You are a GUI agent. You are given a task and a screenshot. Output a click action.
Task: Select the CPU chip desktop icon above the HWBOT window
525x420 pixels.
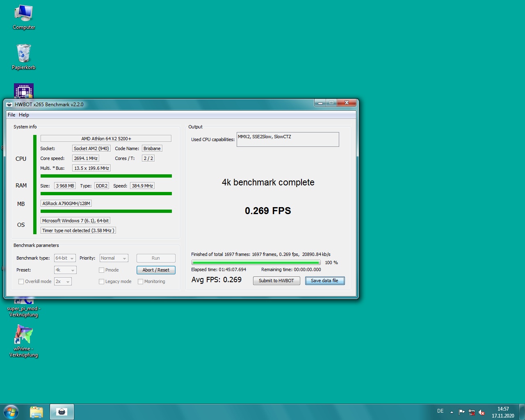[24, 91]
